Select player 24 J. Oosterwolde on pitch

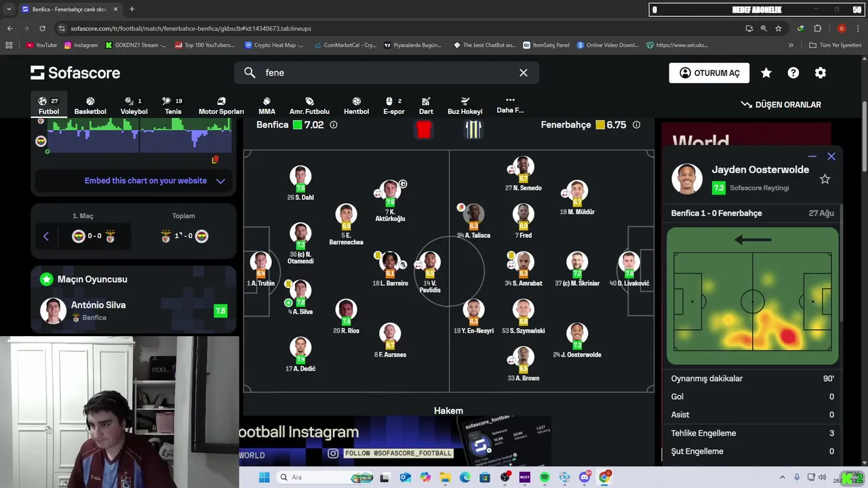coord(577,340)
